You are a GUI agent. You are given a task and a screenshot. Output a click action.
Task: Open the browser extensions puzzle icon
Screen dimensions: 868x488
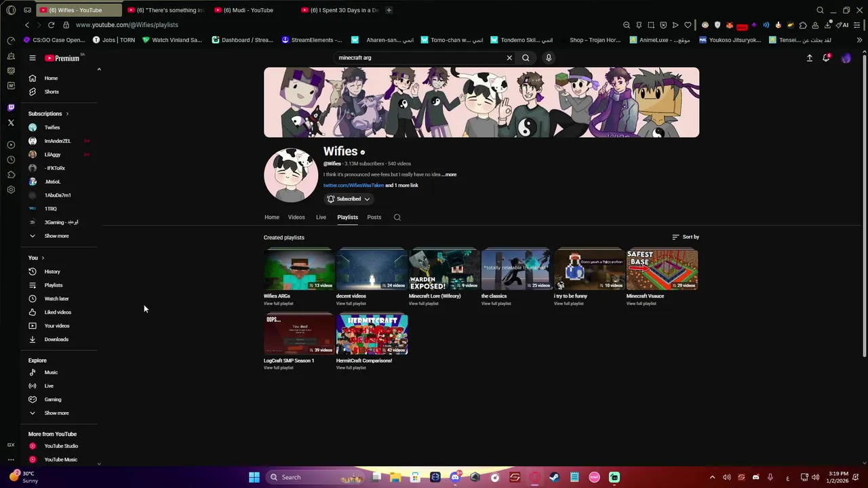coord(803,25)
